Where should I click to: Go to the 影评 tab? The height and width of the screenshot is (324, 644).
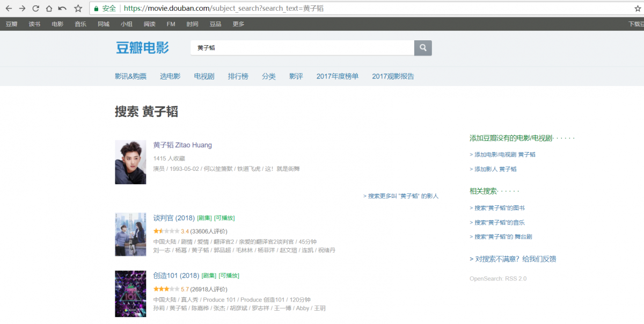pyautogui.click(x=296, y=76)
